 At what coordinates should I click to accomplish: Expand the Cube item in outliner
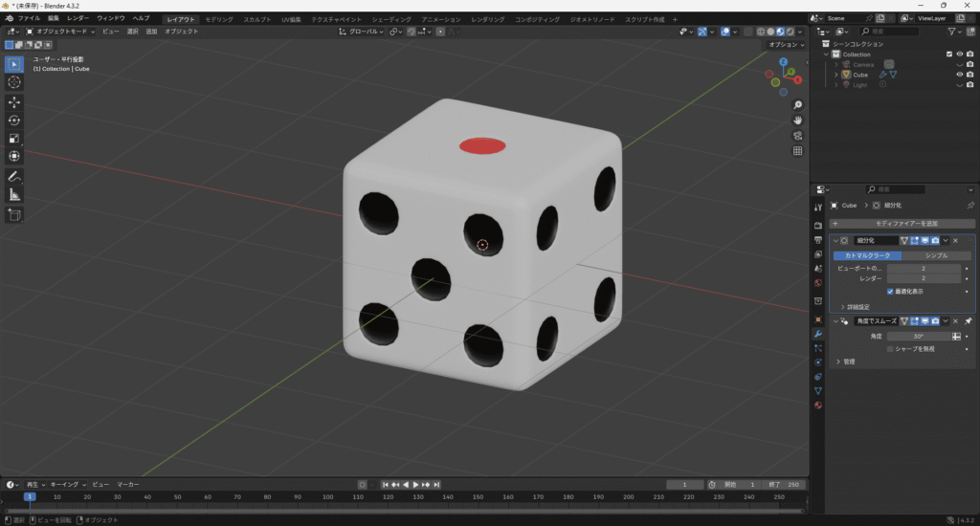pyautogui.click(x=836, y=75)
